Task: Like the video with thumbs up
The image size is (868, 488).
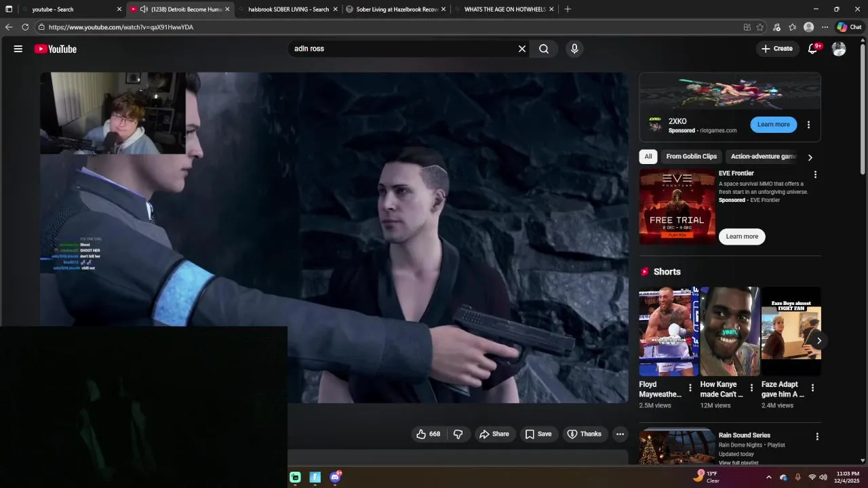Action: [x=428, y=434]
